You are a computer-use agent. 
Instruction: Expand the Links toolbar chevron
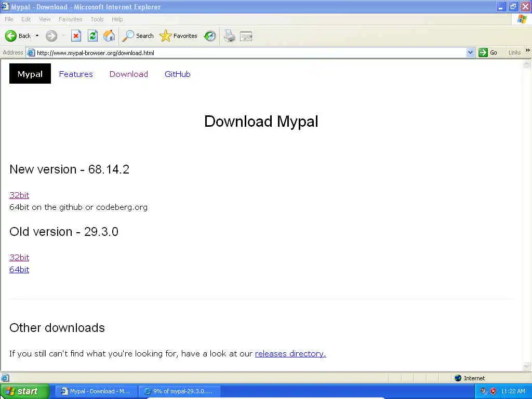(x=528, y=50)
